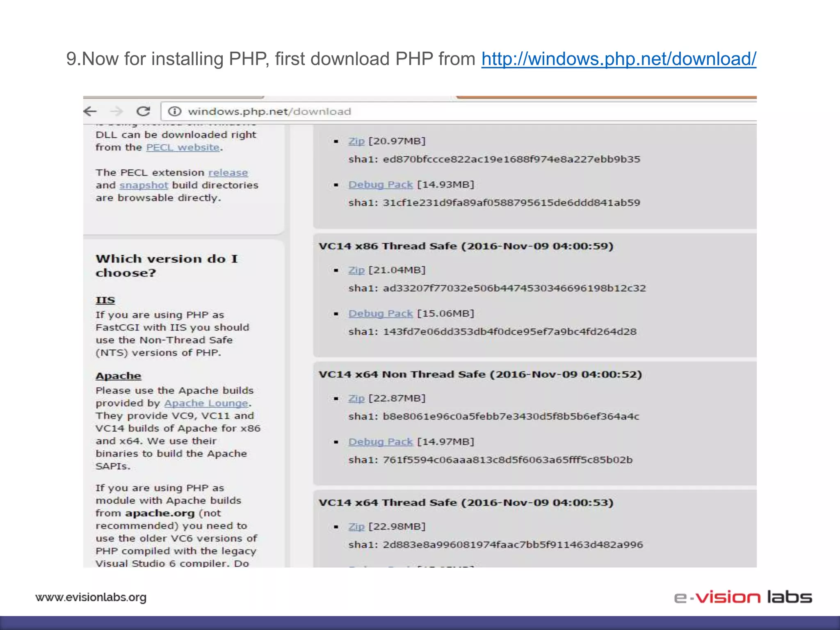Open the Apache Lounge link
This screenshot has width=840, height=630.
pyautogui.click(x=206, y=403)
